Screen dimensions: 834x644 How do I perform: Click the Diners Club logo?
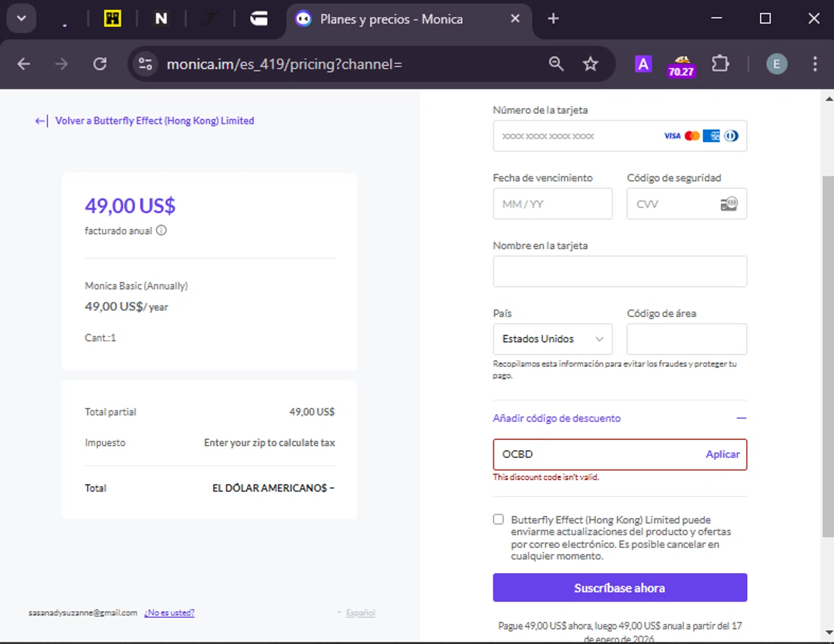pyautogui.click(x=731, y=136)
